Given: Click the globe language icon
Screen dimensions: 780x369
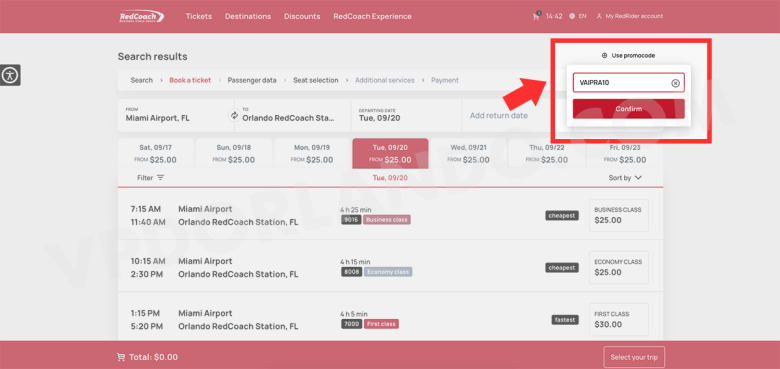Looking at the screenshot, I should tap(572, 16).
